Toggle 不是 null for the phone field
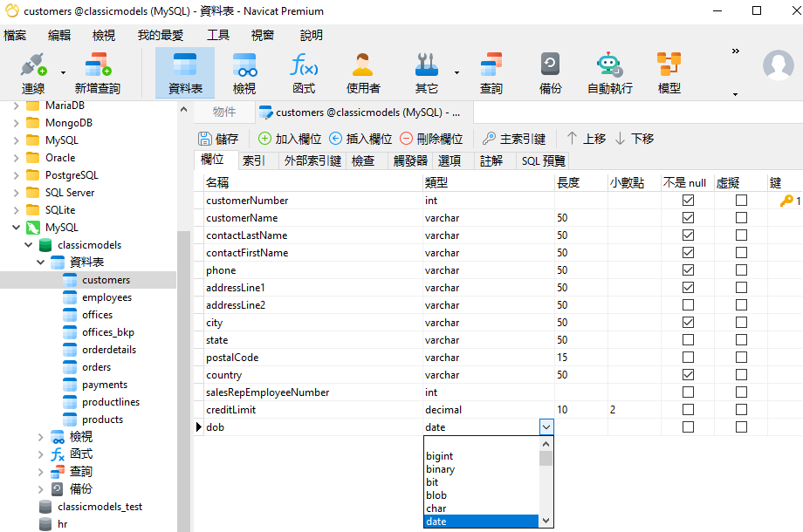This screenshot has width=803, height=532. click(687, 269)
